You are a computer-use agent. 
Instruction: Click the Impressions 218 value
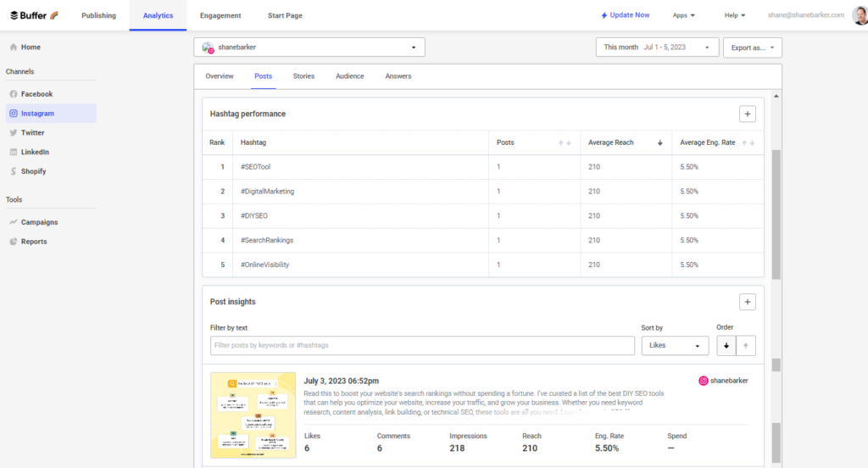tap(457, 448)
